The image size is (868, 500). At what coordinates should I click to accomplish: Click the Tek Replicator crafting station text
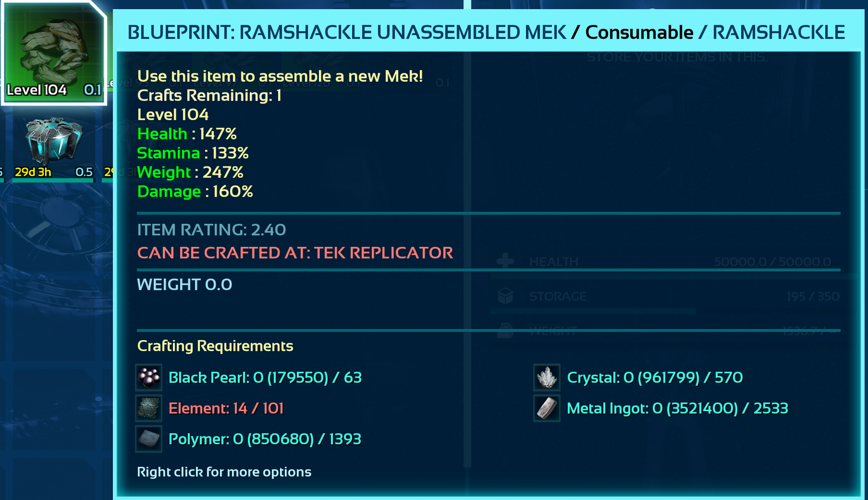[x=295, y=252]
